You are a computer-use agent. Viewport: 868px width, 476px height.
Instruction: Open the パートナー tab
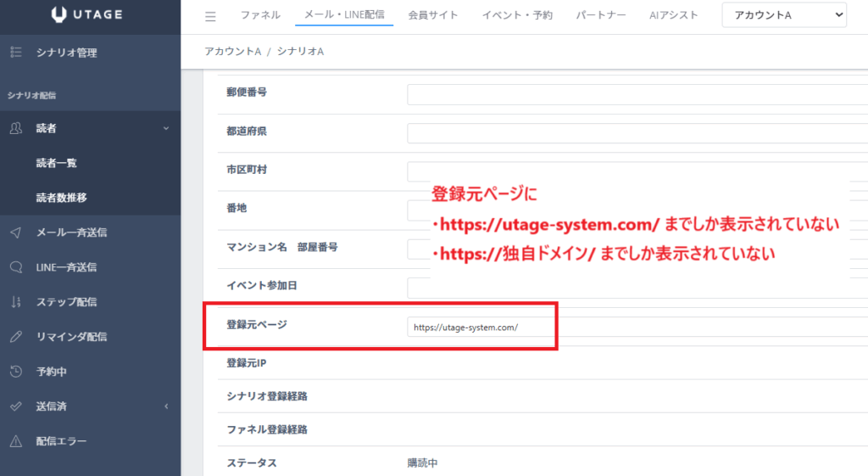601,15
